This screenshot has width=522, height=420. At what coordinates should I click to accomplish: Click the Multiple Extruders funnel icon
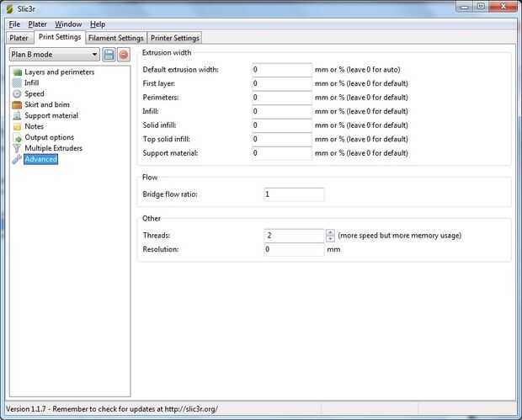click(x=17, y=148)
